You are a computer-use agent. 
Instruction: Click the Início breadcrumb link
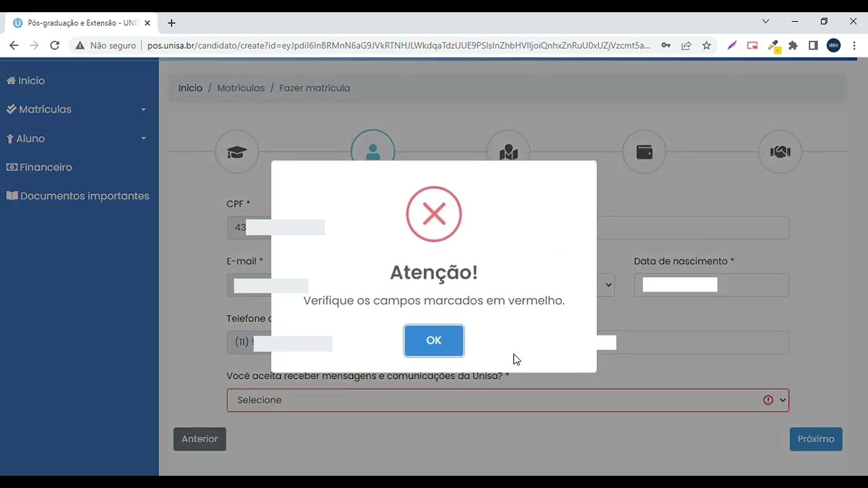(x=191, y=88)
